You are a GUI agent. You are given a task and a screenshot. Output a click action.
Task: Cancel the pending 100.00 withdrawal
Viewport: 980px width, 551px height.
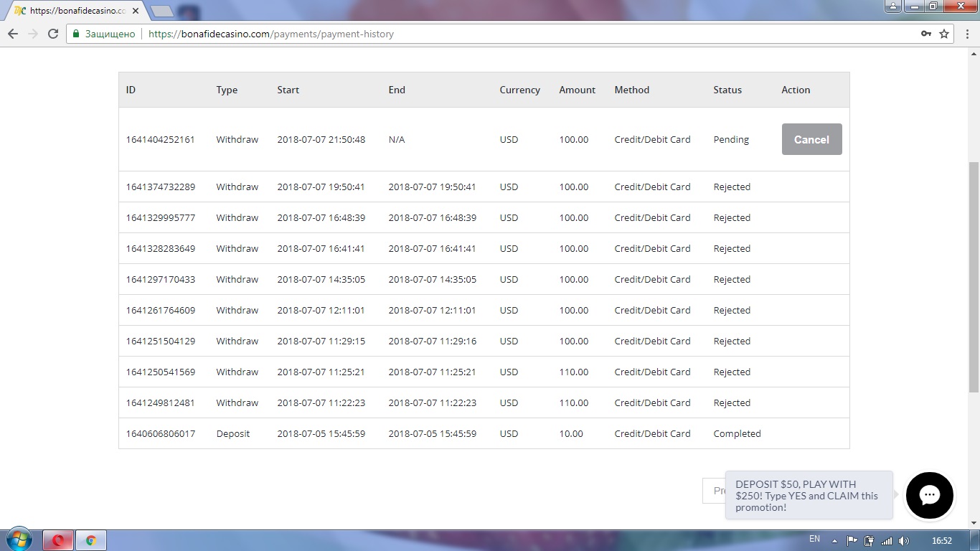coord(811,139)
